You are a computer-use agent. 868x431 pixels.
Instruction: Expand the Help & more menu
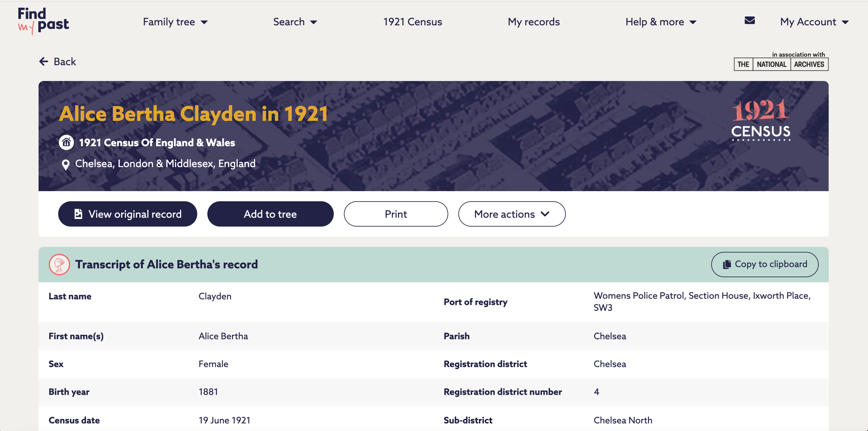point(660,22)
